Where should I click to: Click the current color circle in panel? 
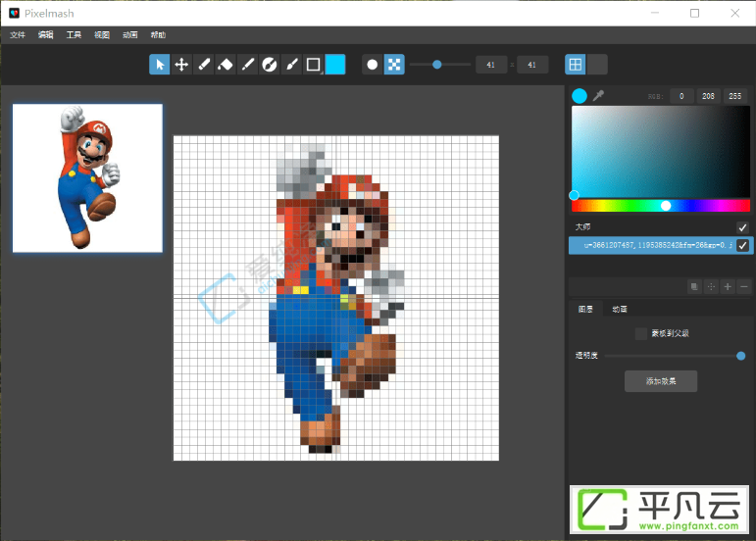[580, 96]
